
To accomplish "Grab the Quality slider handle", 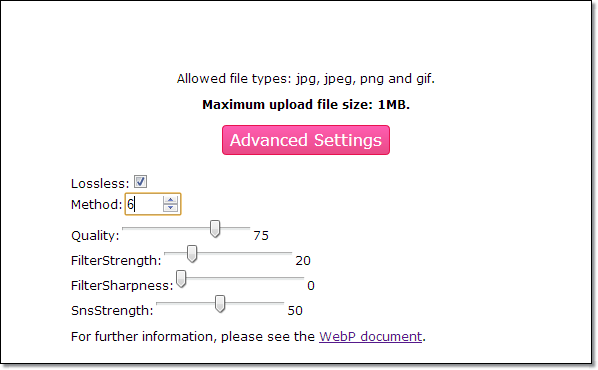I will coord(215,228).
